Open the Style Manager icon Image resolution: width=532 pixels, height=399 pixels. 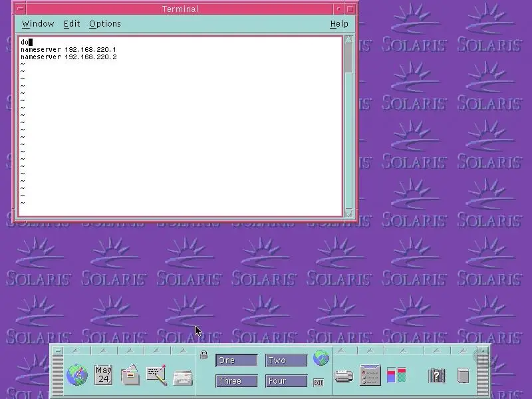(x=370, y=375)
